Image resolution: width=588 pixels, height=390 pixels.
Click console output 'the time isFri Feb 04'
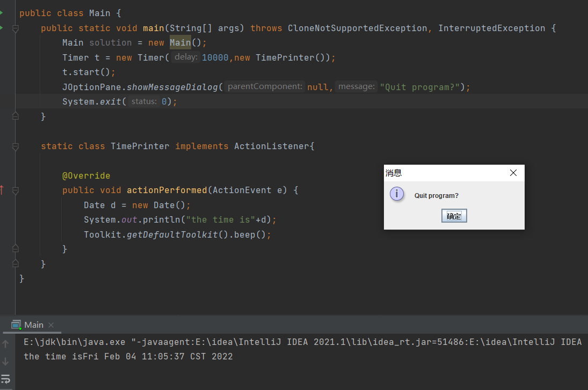(80, 356)
